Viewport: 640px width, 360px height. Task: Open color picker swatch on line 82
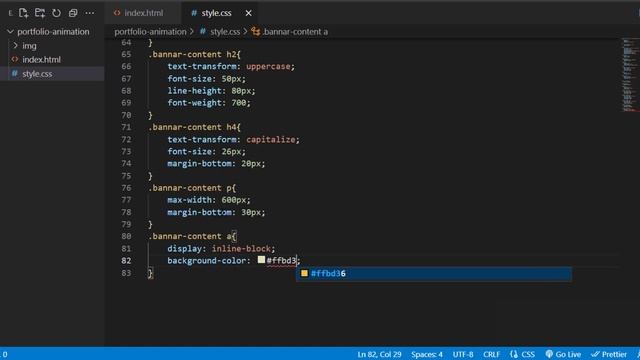tap(261, 260)
